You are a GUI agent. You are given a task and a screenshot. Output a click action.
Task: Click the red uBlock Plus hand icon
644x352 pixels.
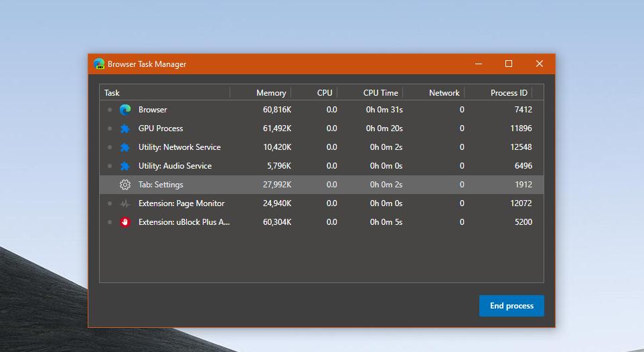[x=125, y=222]
